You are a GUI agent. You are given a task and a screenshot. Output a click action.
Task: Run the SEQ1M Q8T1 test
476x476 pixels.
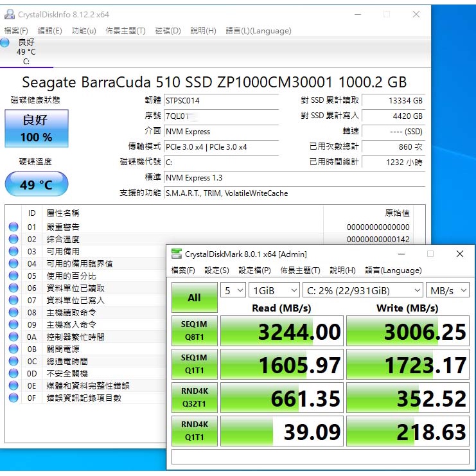[x=194, y=331]
